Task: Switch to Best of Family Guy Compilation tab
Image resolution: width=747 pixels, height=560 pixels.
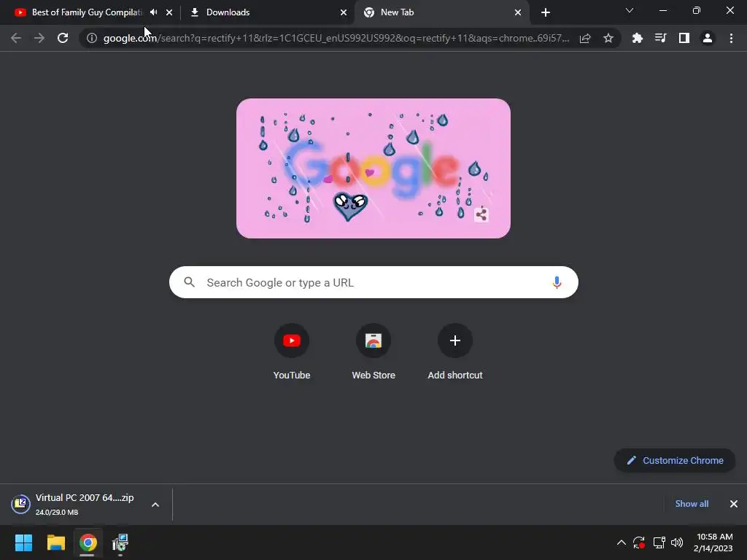Action: pos(87,12)
